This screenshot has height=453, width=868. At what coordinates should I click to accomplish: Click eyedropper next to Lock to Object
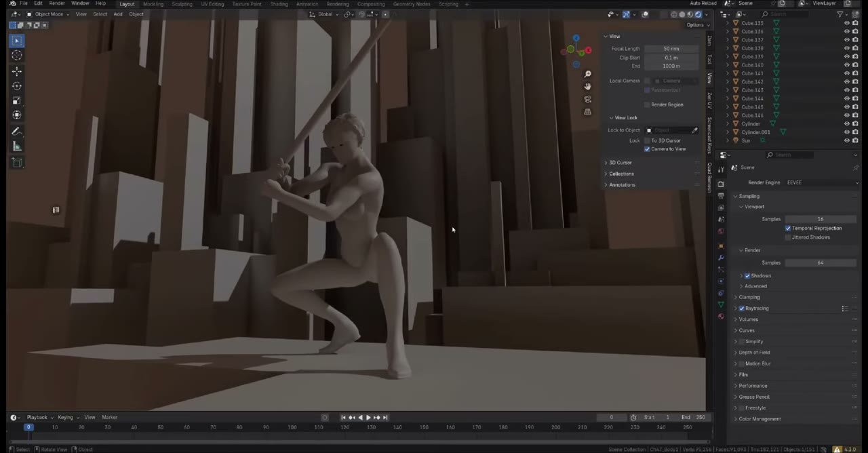click(x=694, y=130)
